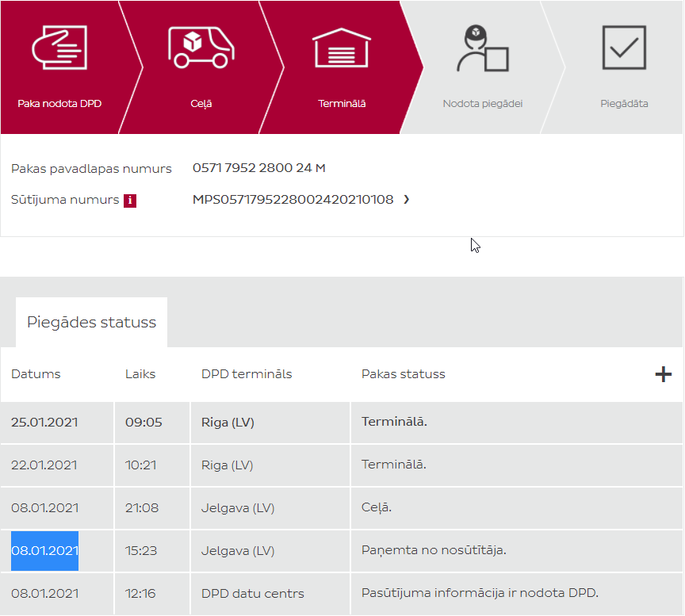Click Jelgava (LV) in the 15:23 row
Image resolution: width=685 pixels, height=616 pixels.
[x=238, y=551]
